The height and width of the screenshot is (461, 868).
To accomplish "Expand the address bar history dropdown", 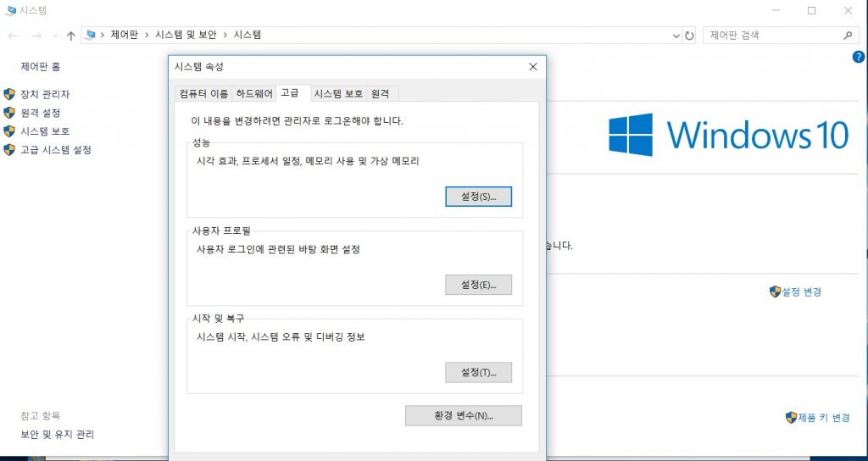I will click(x=676, y=36).
